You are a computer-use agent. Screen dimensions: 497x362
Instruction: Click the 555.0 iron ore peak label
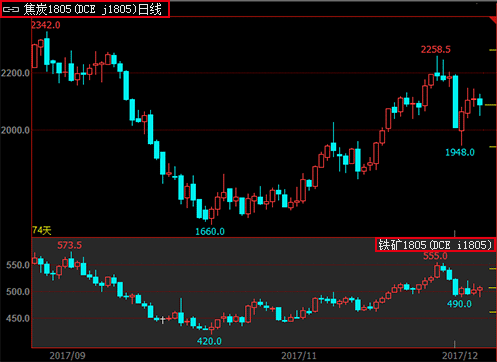tap(435, 256)
